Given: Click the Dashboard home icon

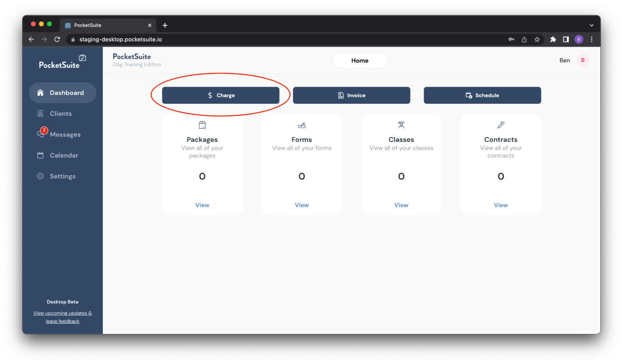Looking at the screenshot, I should click(40, 93).
